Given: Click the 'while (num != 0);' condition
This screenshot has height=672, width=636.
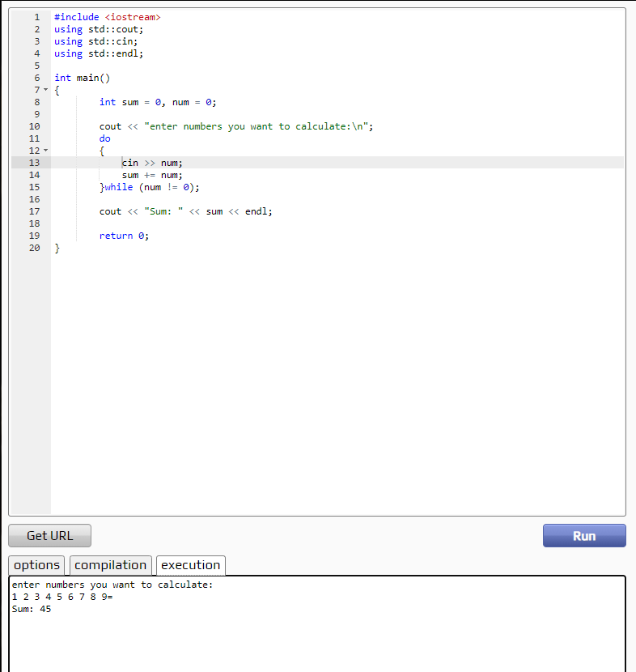Looking at the screenshot, I should click(152, 187).
